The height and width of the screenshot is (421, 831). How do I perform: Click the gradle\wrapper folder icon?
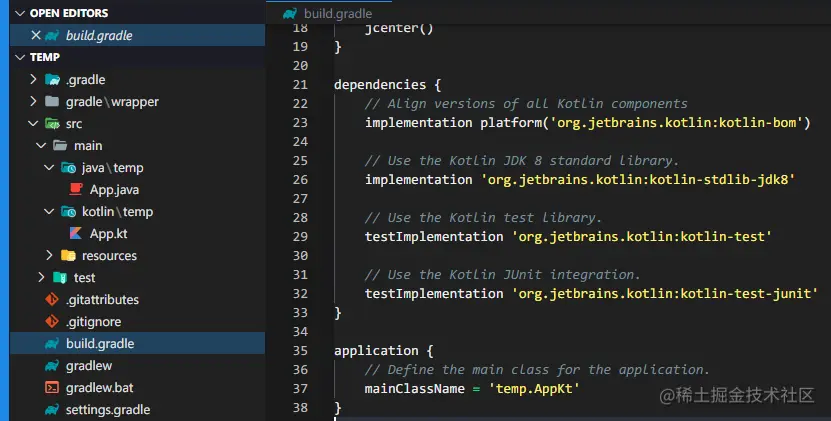52,101
